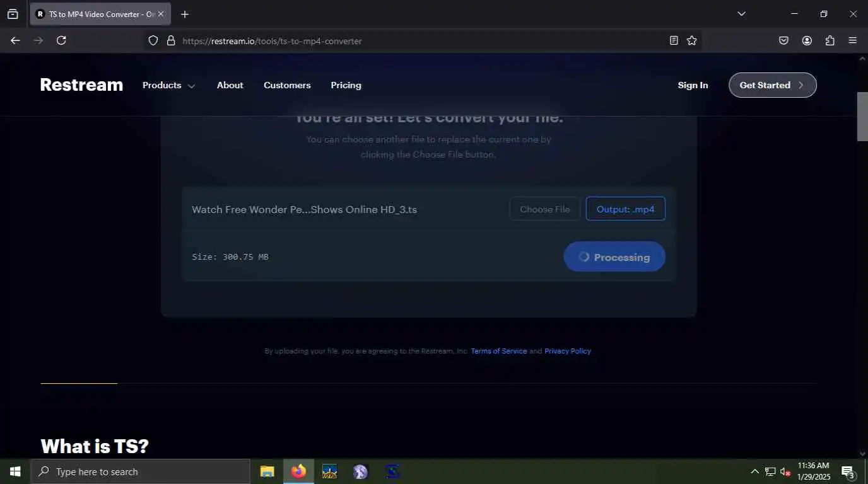Screen dimensions: 868x484
Task: Go to the Restream logo home
Action: pos(81,85)
